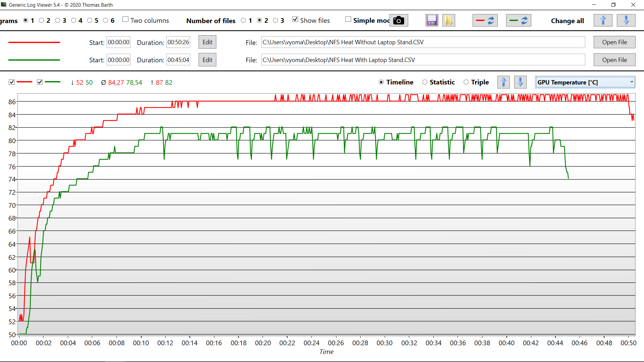
Task: Toggle the Show files checkbox
Action: click(x=295, y=19)
